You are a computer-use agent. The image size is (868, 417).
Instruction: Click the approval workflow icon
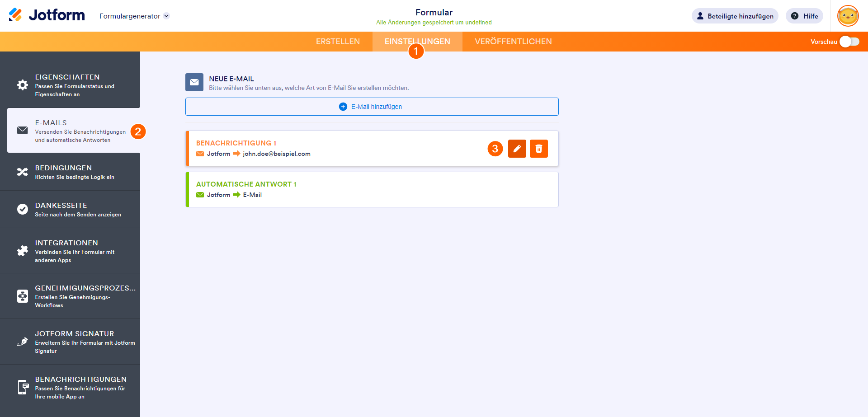[x=23, y=296]
